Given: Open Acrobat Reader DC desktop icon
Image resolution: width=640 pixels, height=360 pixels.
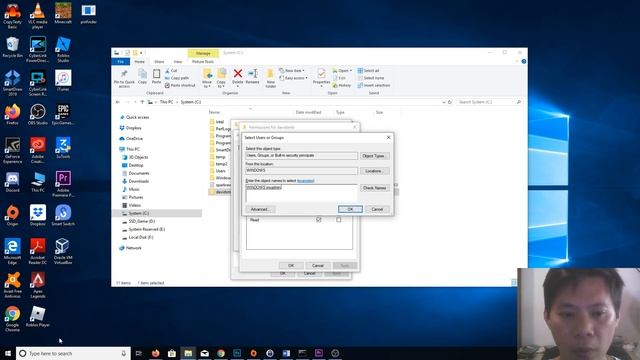Looking at the screenshot, I should [38, 251].
